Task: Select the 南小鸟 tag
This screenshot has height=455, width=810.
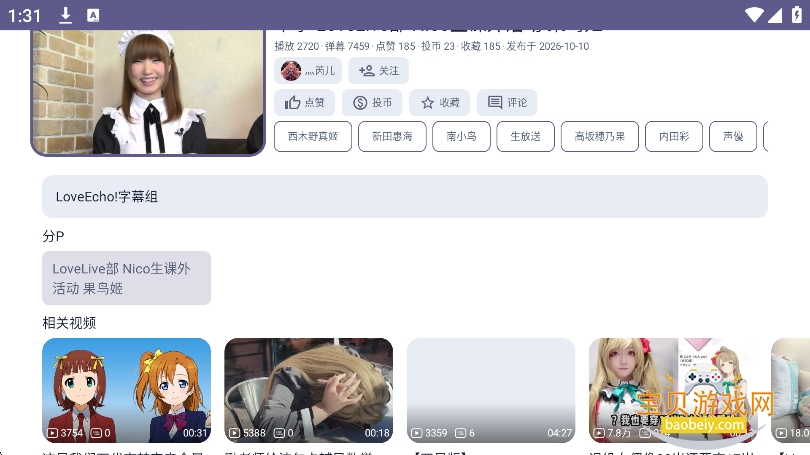Action: coord(461,136)
